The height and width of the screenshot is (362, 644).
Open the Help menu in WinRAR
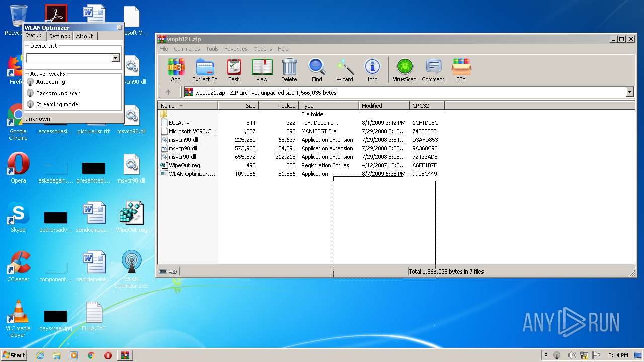283,49
